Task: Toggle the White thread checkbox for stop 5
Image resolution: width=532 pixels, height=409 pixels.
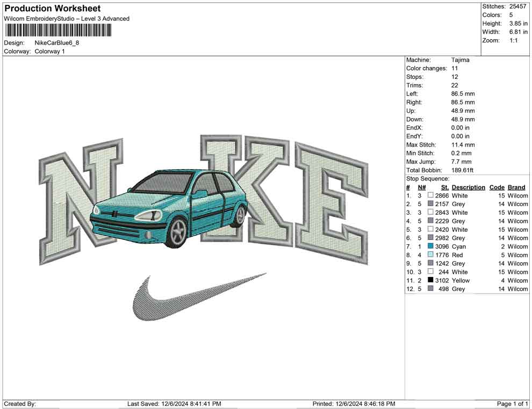Action: 430,229
